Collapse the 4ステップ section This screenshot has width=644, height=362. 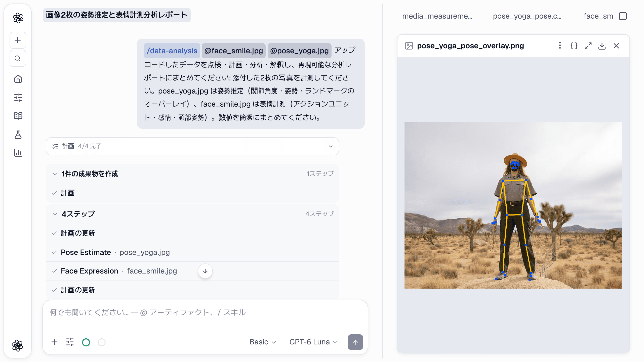[x=192, y=214]
